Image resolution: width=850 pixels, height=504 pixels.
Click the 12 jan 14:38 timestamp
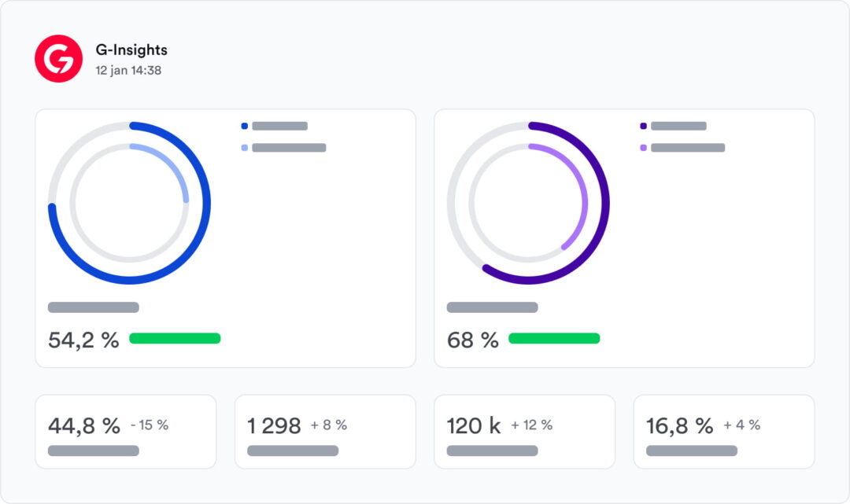pyautogui.click(x=128, y=71)
